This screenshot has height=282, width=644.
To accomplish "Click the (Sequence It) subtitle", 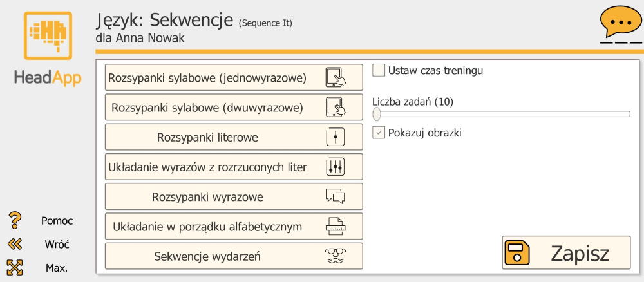I will point(265,23).
